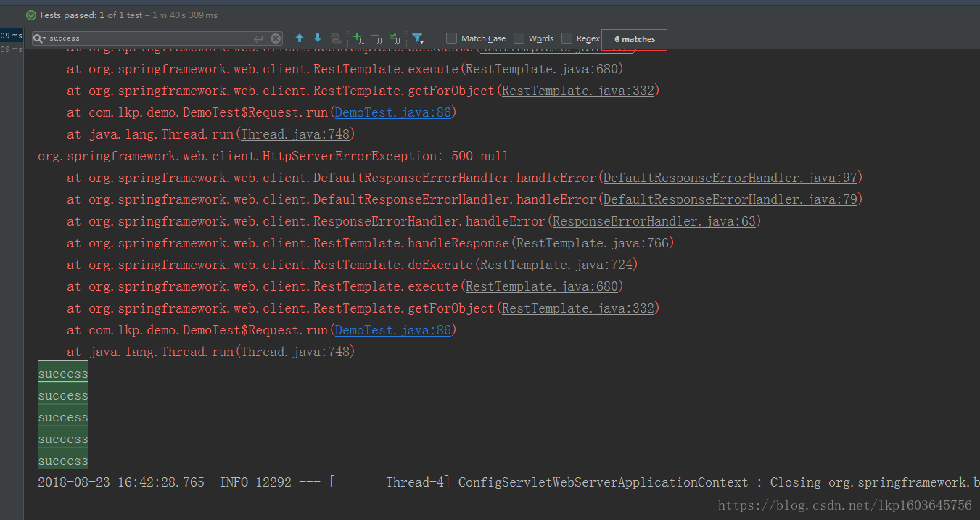
Task: Select all occurrences with the checkmark icon
Action: (x=395, y=38)
